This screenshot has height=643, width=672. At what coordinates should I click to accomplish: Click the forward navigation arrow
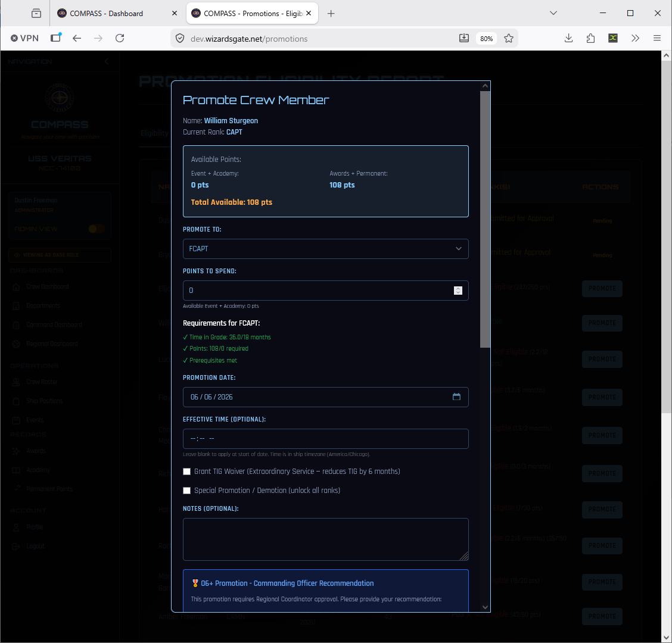pyautogui.click(x=98, y=38)
